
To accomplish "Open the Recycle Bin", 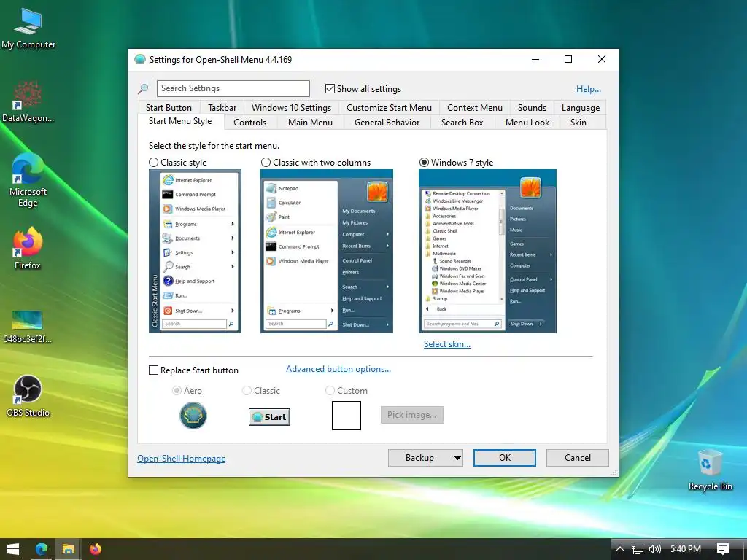I will point(710,470).
